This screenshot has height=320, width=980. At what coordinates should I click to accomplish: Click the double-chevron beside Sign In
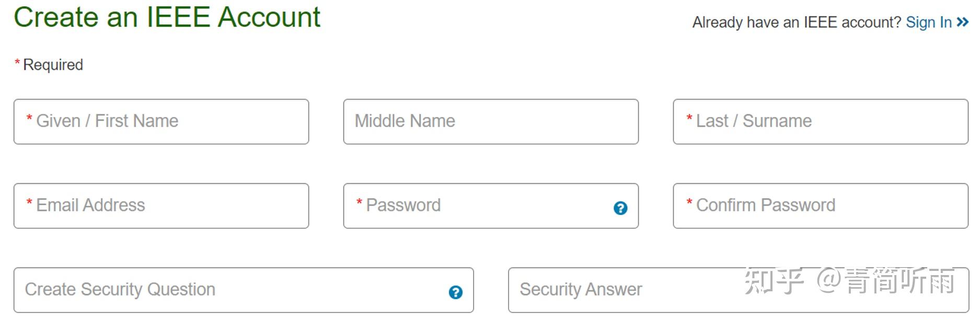962,22
